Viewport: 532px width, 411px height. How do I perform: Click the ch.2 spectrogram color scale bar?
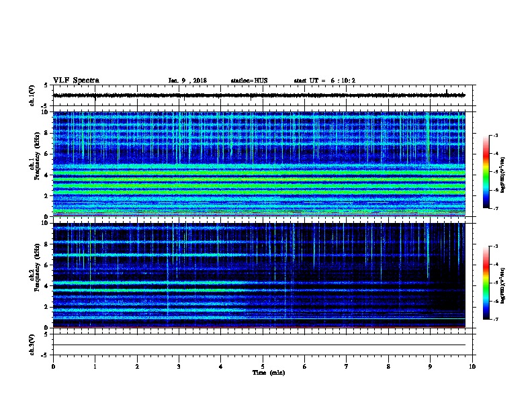pyautogui.click(x=486, y=283)
